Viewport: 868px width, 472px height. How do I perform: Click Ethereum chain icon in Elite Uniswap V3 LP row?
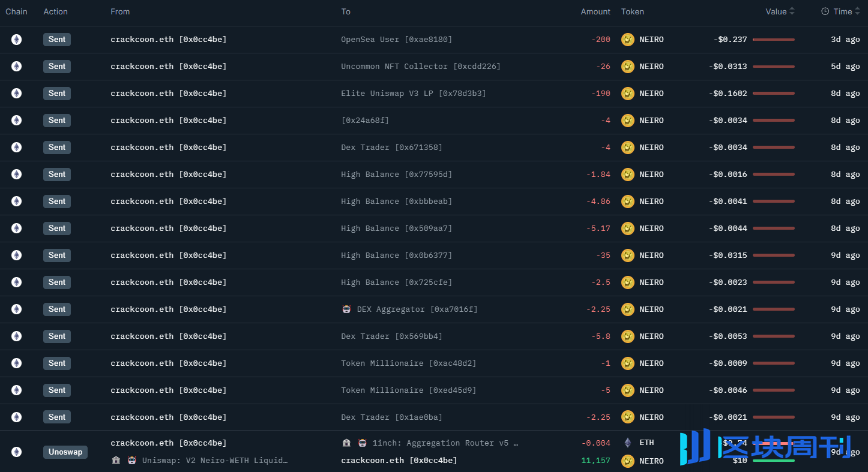tap(16, 94)
